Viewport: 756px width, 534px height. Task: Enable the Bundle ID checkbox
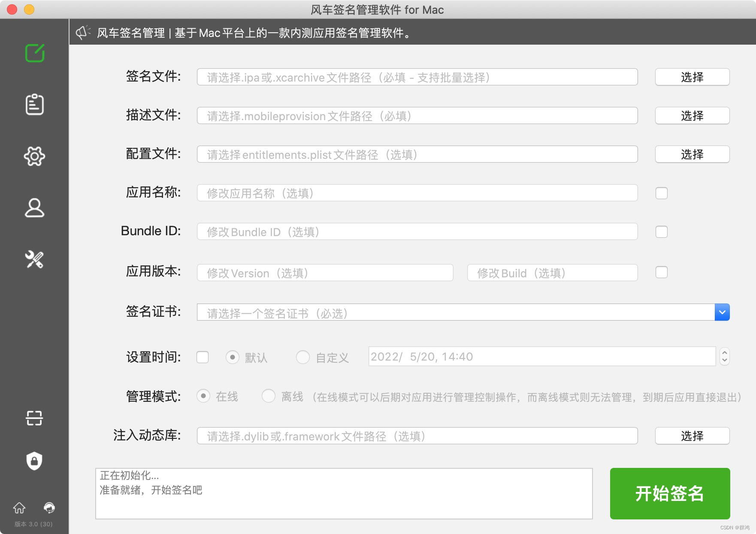[662, 232]
